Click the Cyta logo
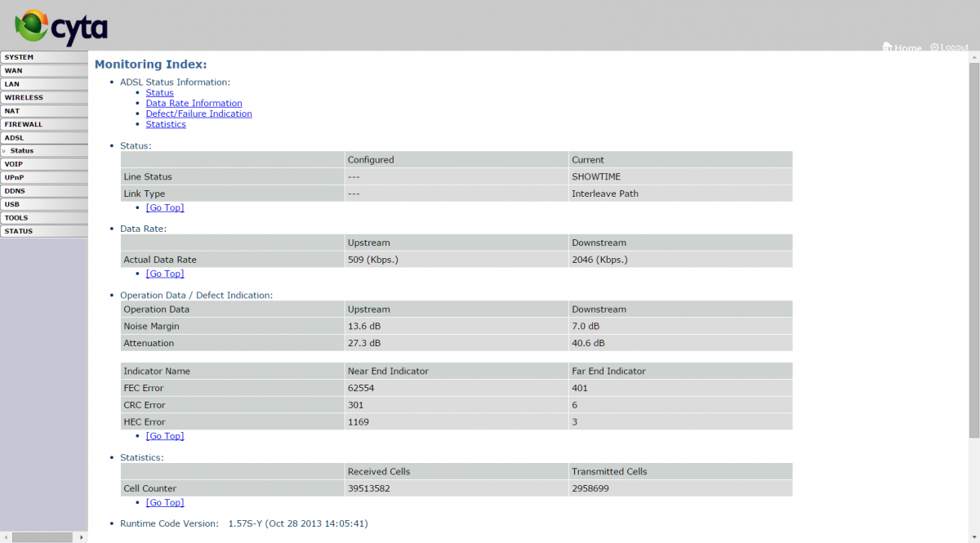The width and height of the screenshot is (980, 543). point(62,27)
